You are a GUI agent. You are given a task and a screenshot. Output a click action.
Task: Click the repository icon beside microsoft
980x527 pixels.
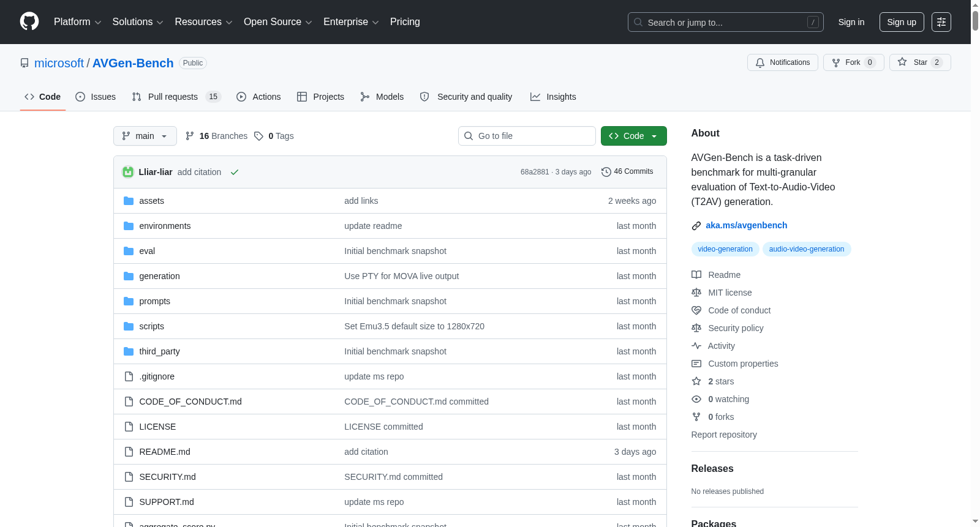tap(24, 63)
